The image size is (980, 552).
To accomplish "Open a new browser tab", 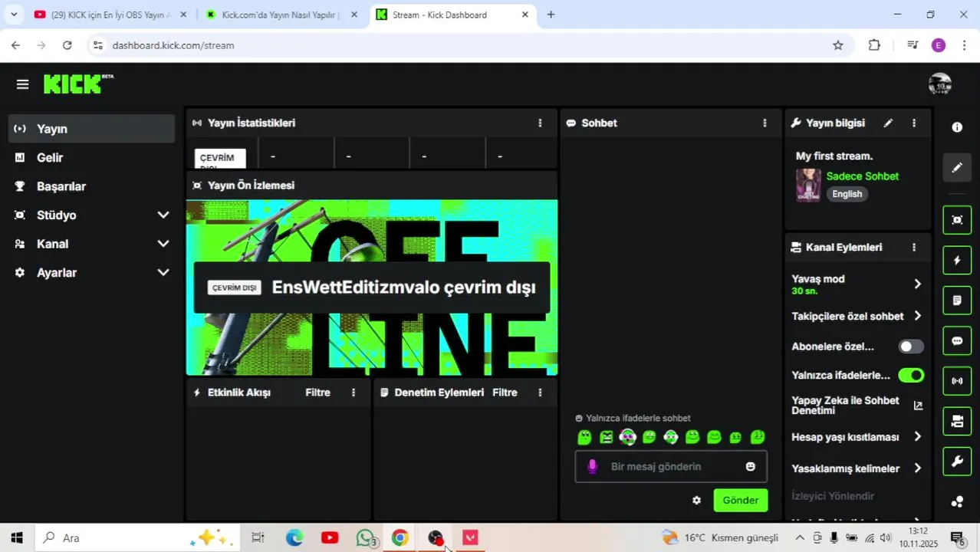I will (x=551, y=15).
